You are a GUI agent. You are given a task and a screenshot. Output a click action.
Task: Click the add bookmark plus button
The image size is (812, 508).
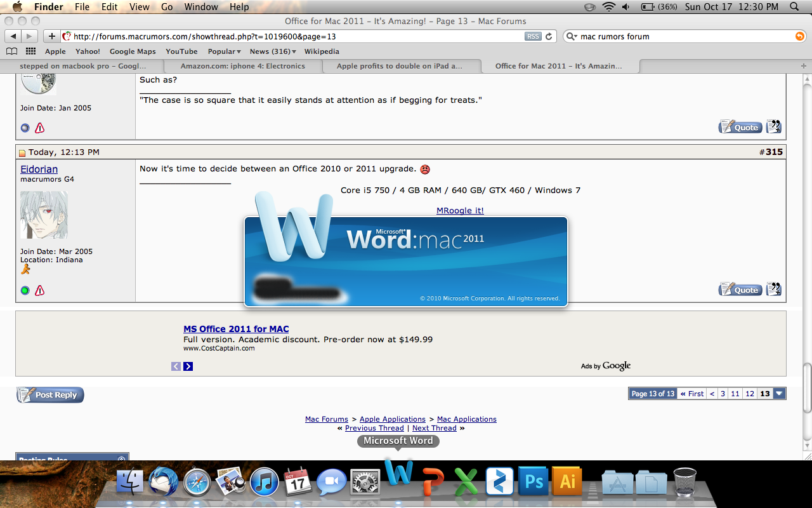(x=52, y=36)
